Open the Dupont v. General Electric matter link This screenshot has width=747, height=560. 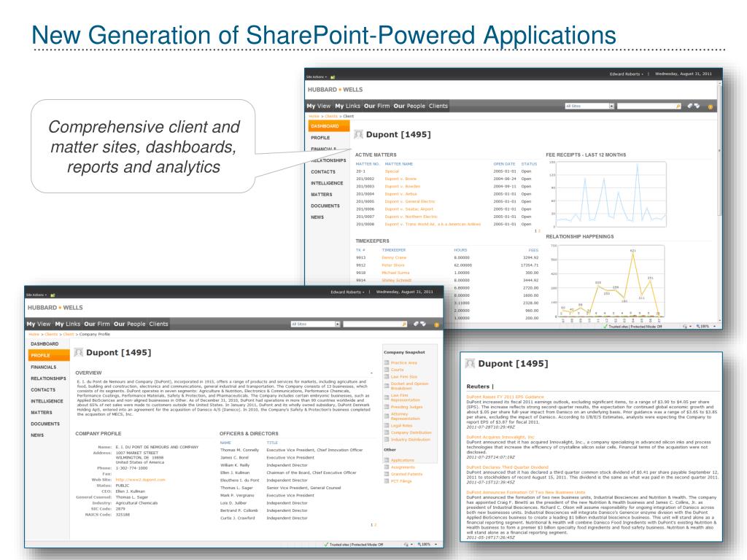tap(410, 201)
